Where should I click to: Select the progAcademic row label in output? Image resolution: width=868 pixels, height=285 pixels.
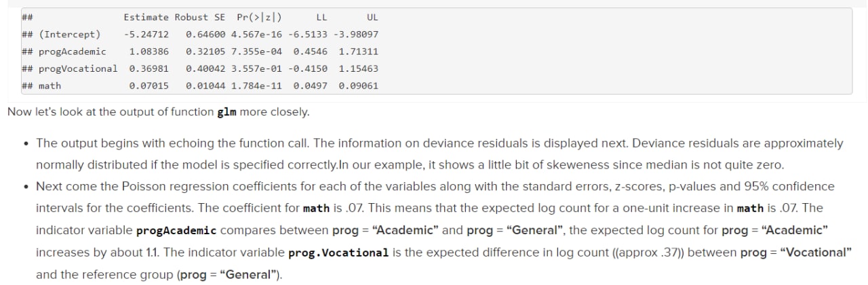(73, 51)
